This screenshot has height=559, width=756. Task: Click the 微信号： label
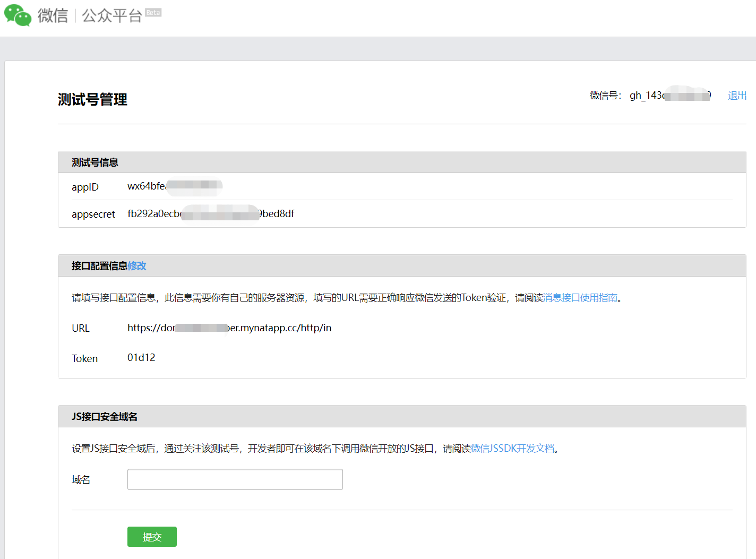[x=606, y=96]
